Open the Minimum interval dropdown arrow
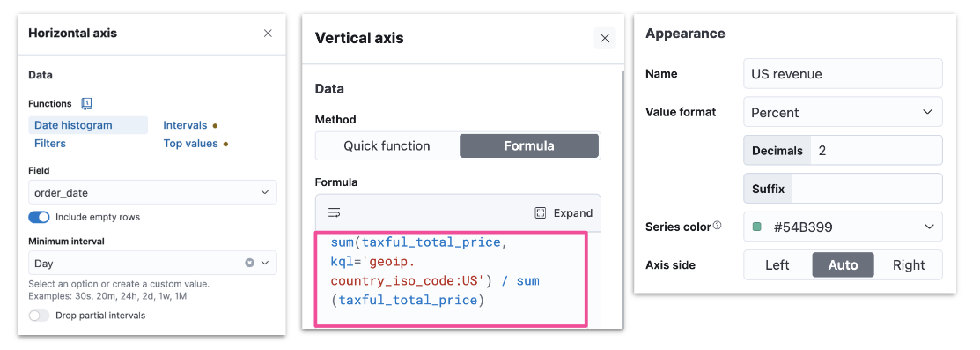The image size is (980, 350). tap(265, 263)
